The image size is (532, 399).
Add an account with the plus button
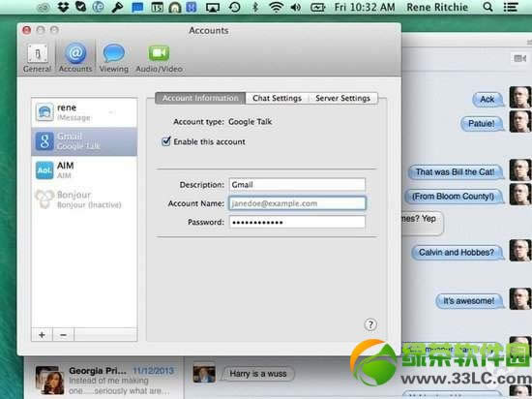tap(42, 335)
